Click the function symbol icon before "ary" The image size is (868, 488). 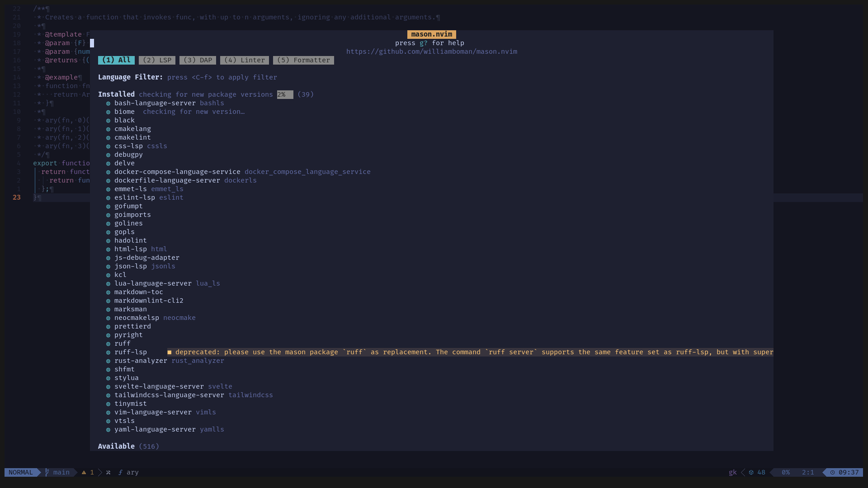120,472
